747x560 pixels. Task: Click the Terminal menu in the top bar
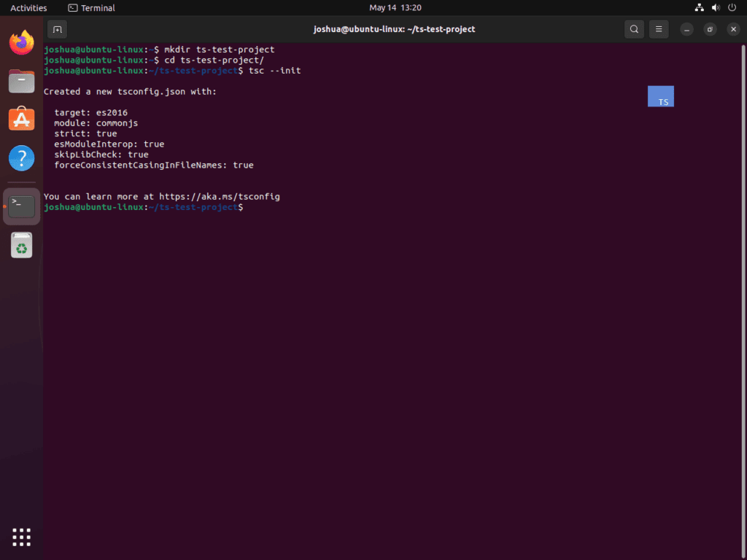point(90,7)
